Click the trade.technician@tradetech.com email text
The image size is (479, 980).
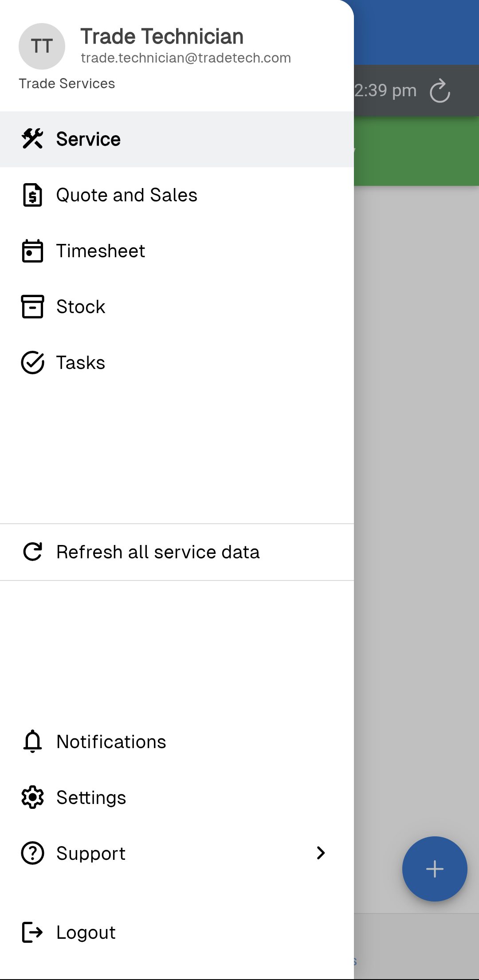pos(186,58)
